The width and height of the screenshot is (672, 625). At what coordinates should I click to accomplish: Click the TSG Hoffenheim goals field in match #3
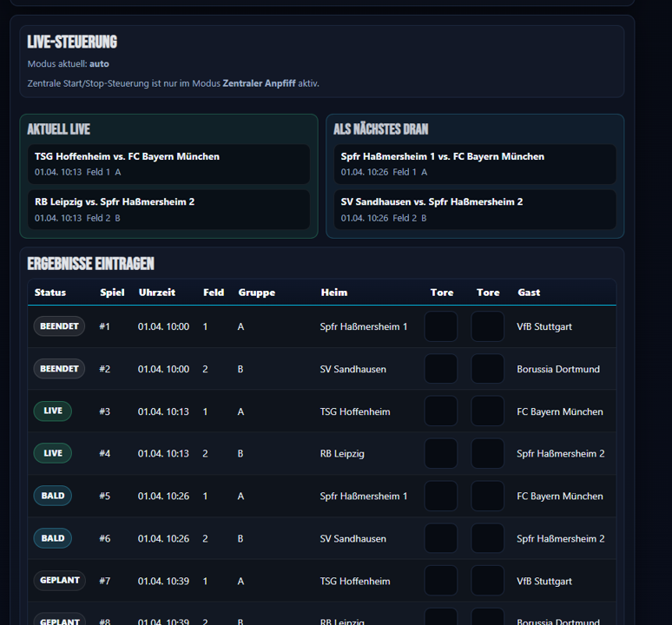[440, 411]
